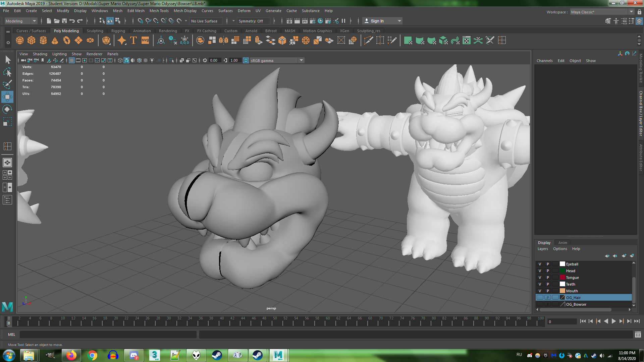Image resolution: width=644 pixels, height=362 pixels.
Task: Click the SVG import shelf icon
Action: click(x=145, y=41)
